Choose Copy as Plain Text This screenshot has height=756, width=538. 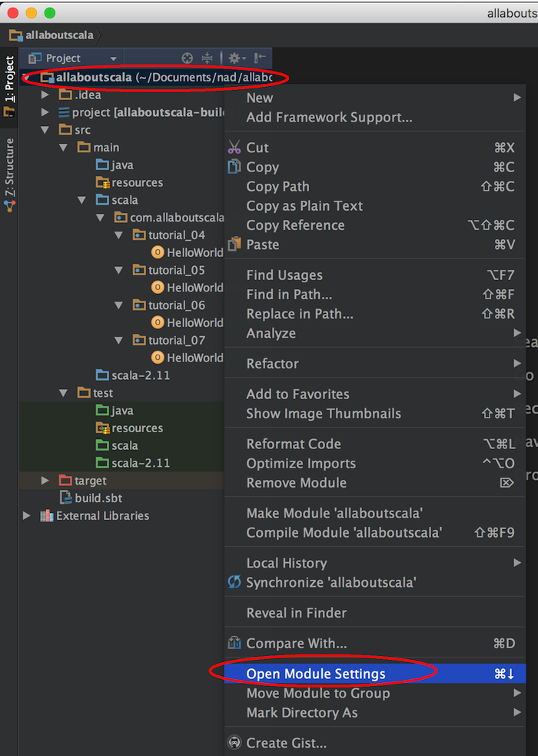(x=375, y=205)
